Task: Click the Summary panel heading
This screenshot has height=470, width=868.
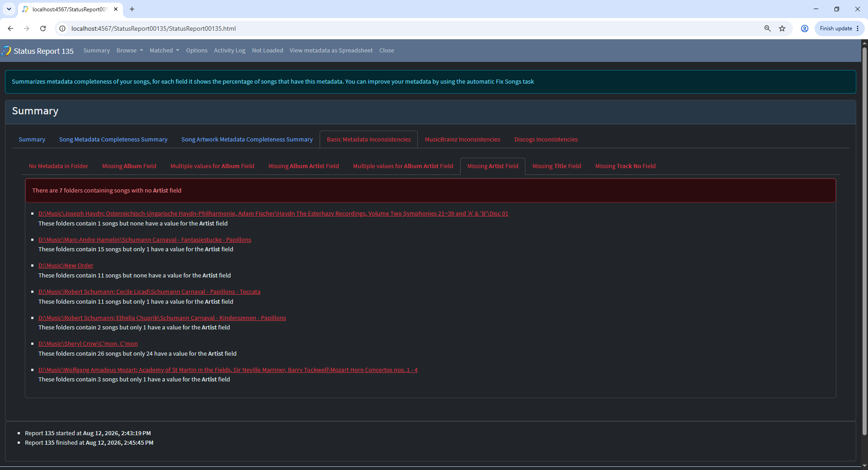Action: [x=35, y=111]
